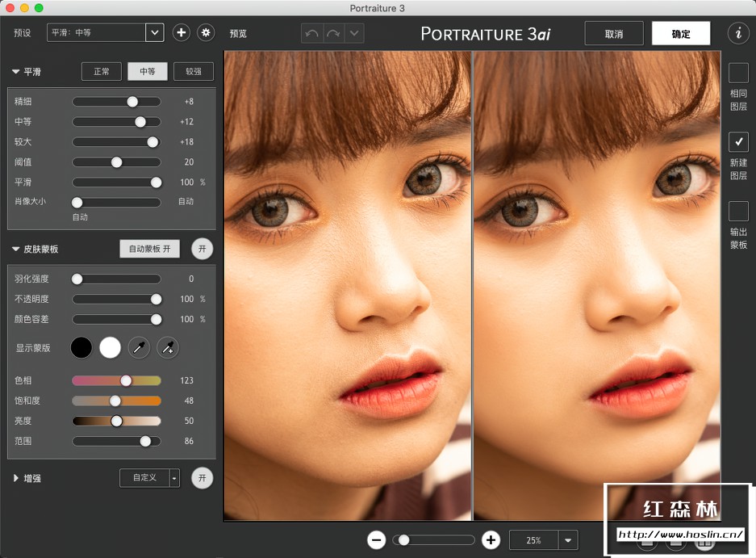Select the strong smoothing option 较强
This screenshot has width=756, height=558.
click(194, 71)
